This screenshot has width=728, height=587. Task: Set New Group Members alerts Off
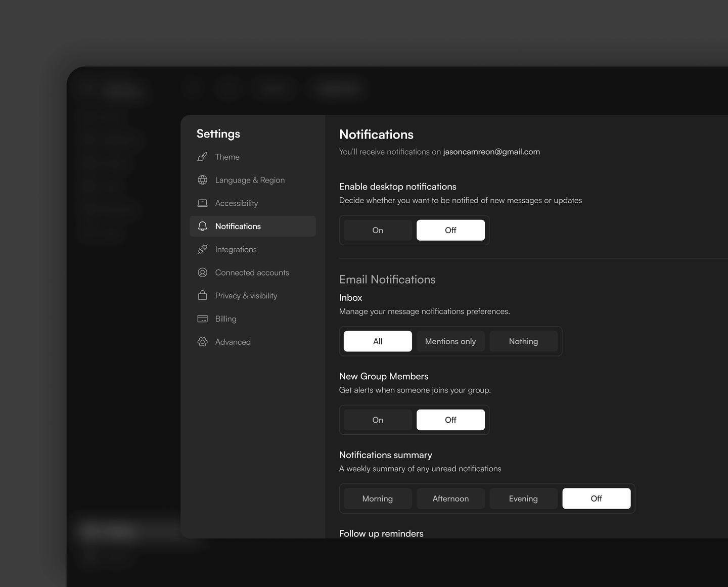pos(450,420)
